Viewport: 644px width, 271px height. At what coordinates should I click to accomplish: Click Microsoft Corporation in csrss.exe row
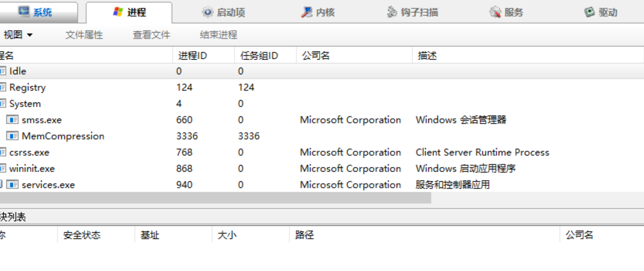point(350,153)
